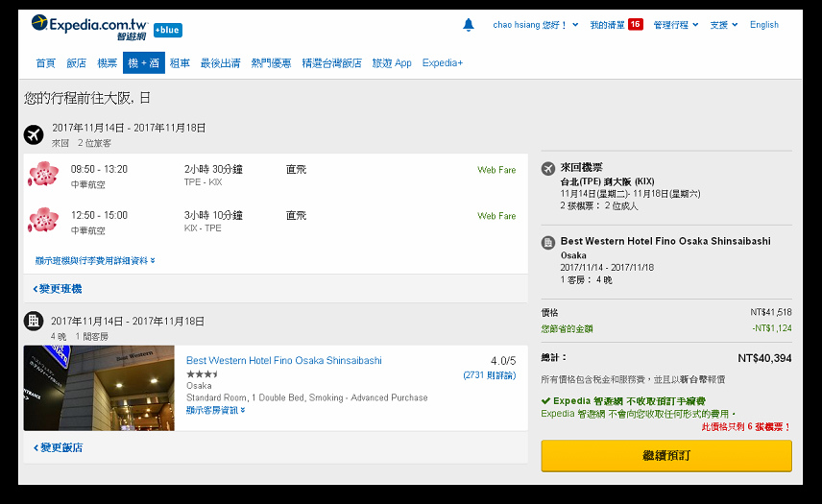Expand 顯示客房資訊 room information
This screenshot has width=822, height=504.
point(215,410)
